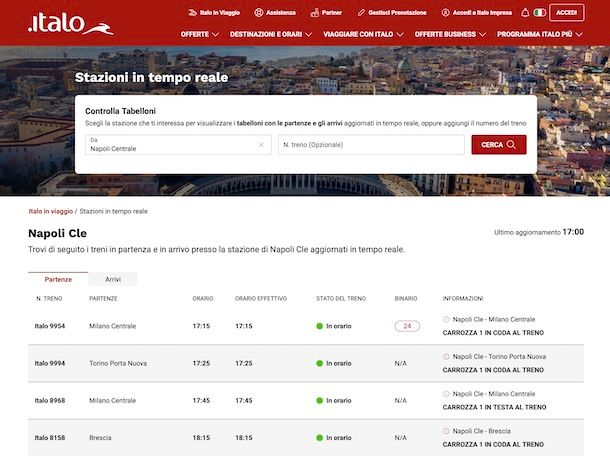Click the green status dot for Italo 9994
This screenshot has height=456, width=610.
(x=320, y=363)
